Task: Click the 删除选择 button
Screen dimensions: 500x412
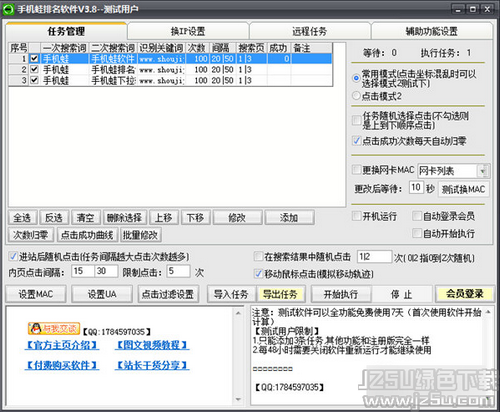Action: (x=124, y=218)
